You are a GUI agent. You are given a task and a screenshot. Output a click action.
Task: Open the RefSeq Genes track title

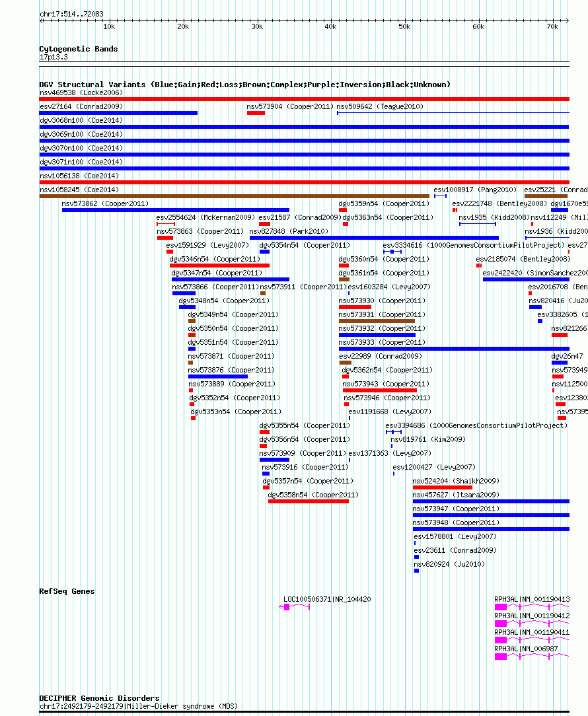click(x=67, y=591)
